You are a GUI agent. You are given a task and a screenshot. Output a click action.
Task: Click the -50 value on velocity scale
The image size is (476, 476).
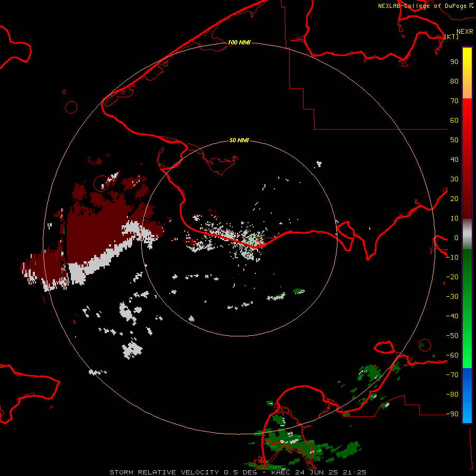coord(452,336)
